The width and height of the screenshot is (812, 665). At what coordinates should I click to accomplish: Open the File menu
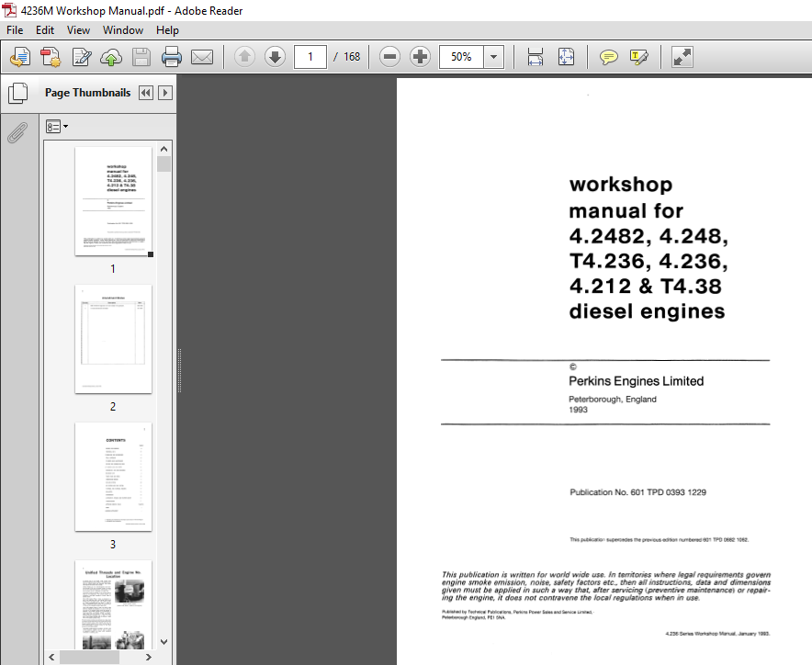tap(15, 30)
